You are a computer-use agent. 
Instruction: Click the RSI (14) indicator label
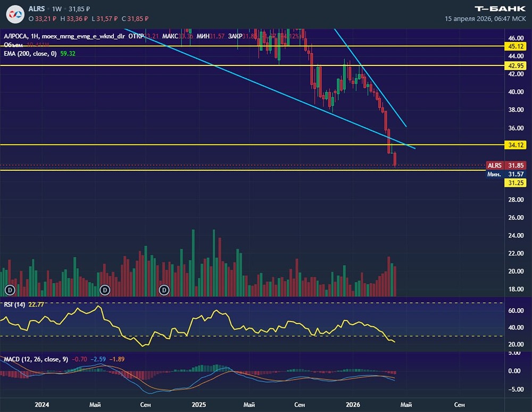[14, 304]
